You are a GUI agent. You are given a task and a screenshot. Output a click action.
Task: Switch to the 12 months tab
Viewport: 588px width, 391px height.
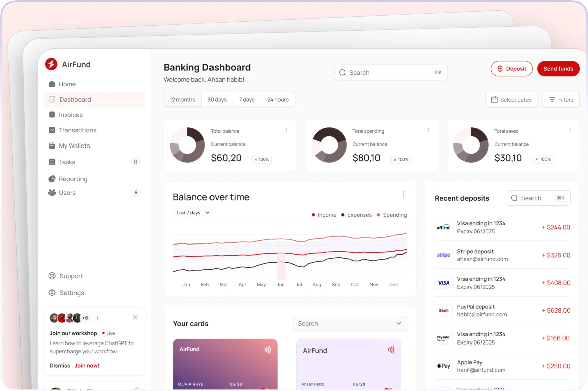click(182, 100)
